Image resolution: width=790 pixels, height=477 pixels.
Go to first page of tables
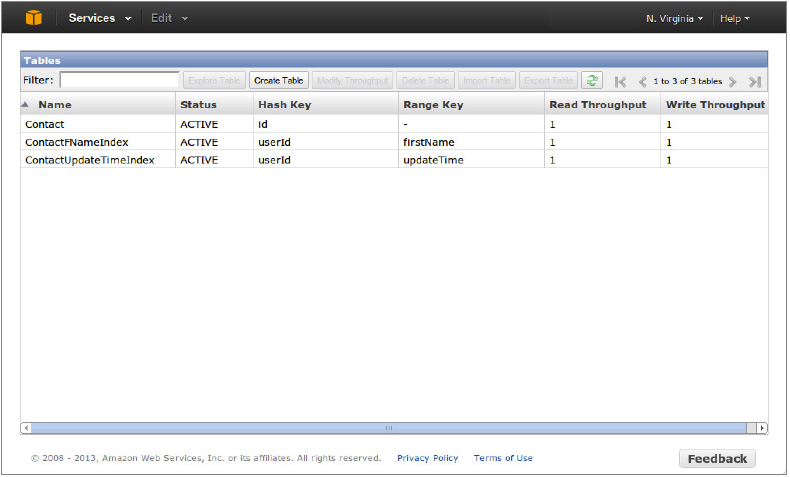tap(620, 82)
